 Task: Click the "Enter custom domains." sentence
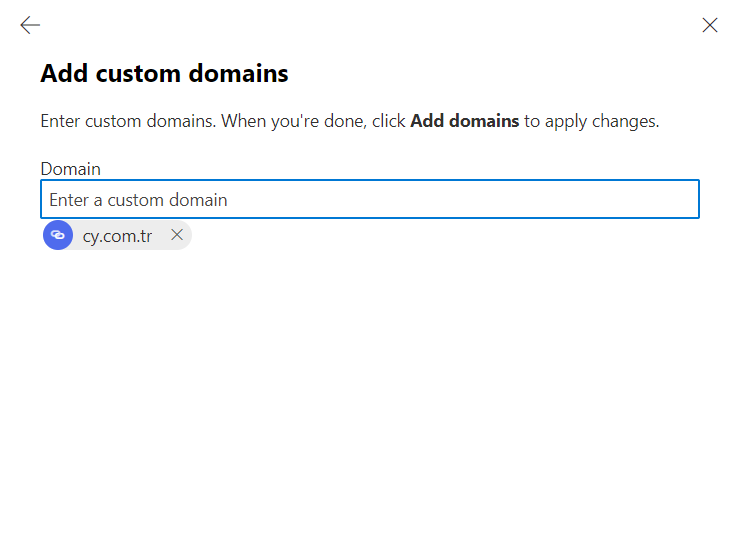(x=128, y=121)
